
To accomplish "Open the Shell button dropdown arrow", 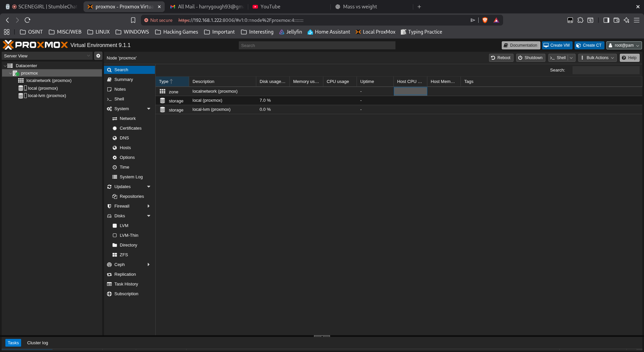I will pyautogui.click(x=571, y=58).
